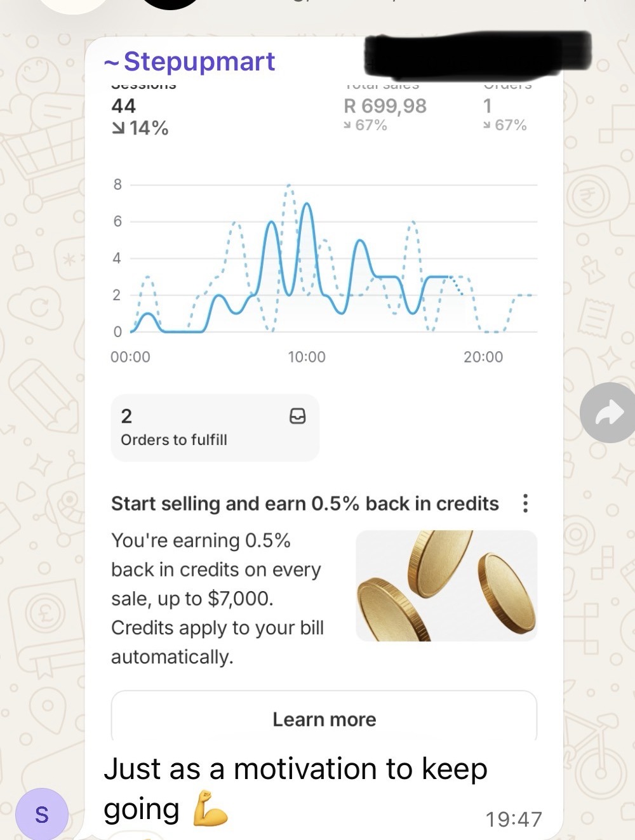The image size is (635, 840).
Task: Tap the inbox icon on the orders card
Action: pos(297,416)
